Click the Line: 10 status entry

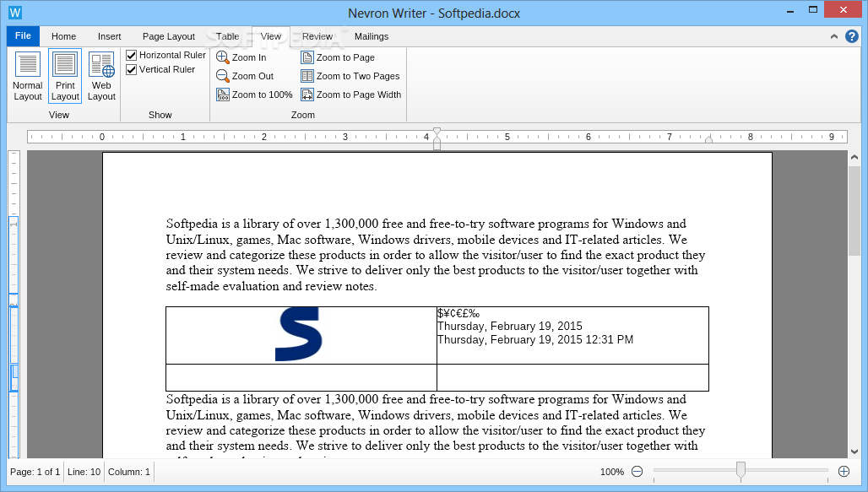click(84, 472)
